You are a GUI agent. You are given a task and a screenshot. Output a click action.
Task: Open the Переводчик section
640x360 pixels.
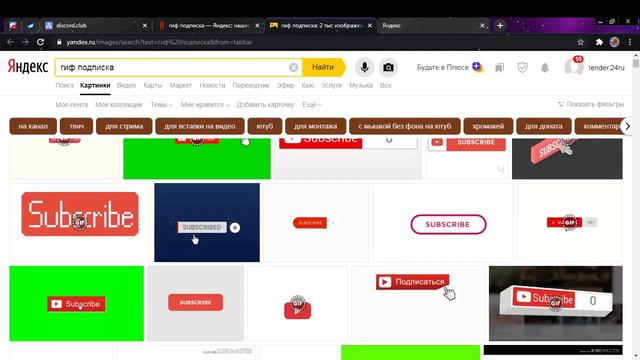251,85
